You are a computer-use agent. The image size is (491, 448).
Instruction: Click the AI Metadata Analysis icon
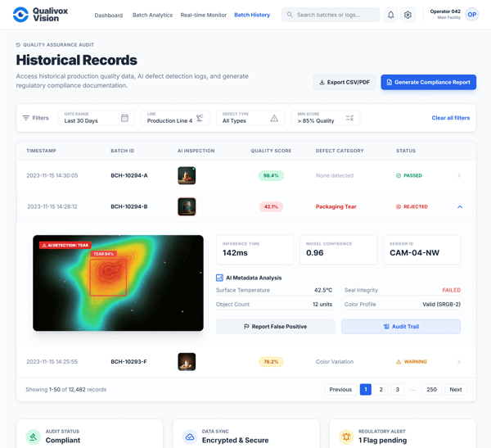pyautogui.click(x=219, y=278)
